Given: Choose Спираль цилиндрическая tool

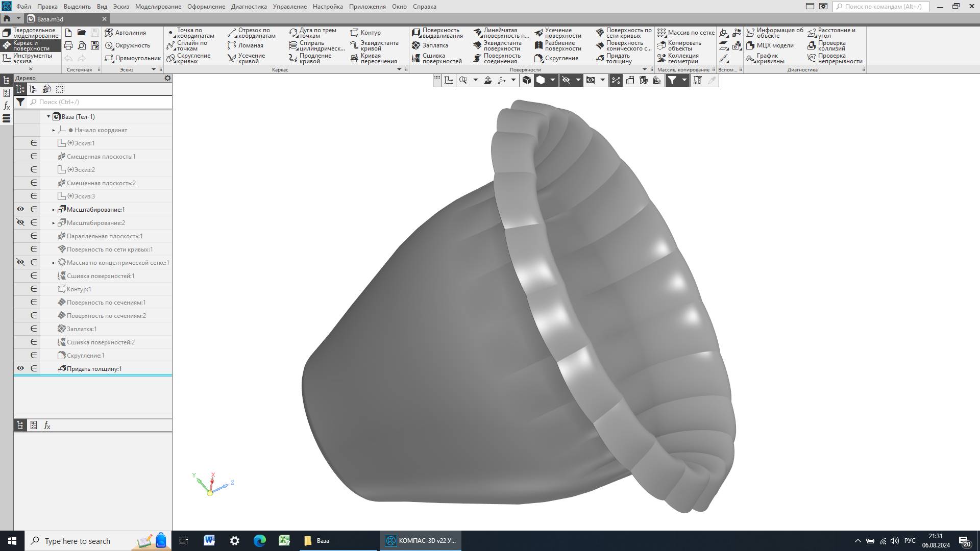Looking at the screenshot, I should [x=316, y=45].
